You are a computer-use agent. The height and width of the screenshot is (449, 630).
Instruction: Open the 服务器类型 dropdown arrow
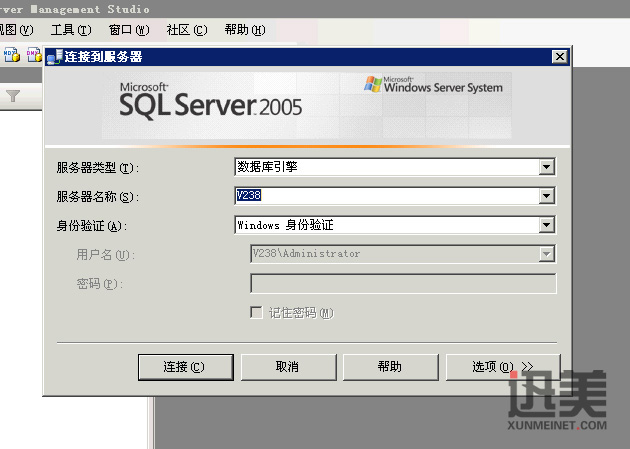(x=546, y=167)
